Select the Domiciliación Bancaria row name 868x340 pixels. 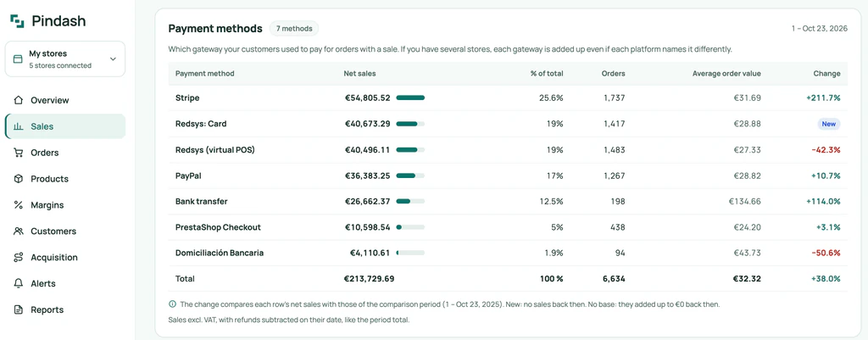coord(220,253)
